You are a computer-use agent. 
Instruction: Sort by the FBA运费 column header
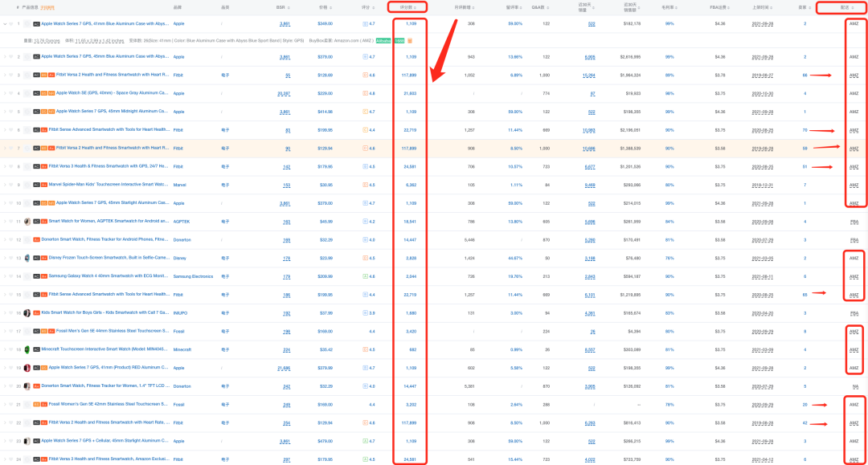click(719, 7)
